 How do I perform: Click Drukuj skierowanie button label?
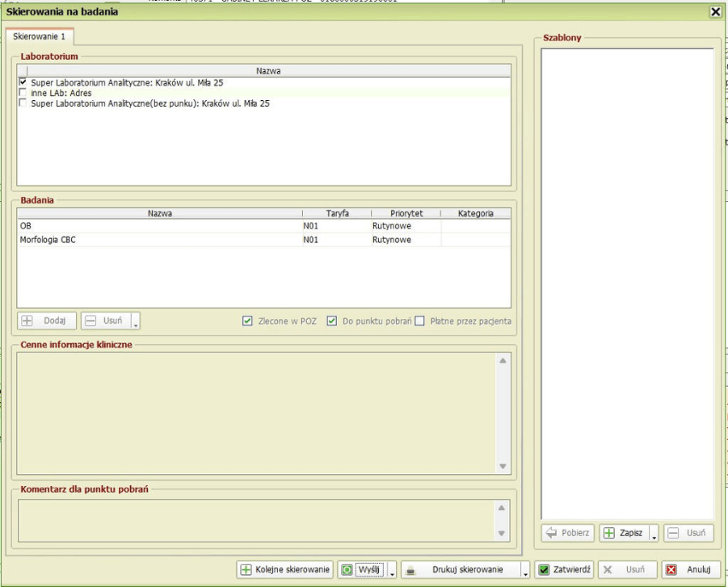click(x=468, y=570)
